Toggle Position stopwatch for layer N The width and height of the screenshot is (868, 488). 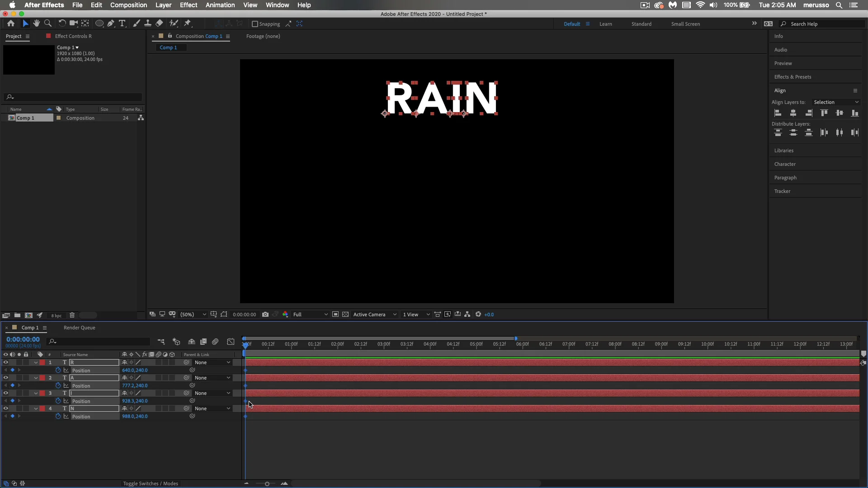58,416
